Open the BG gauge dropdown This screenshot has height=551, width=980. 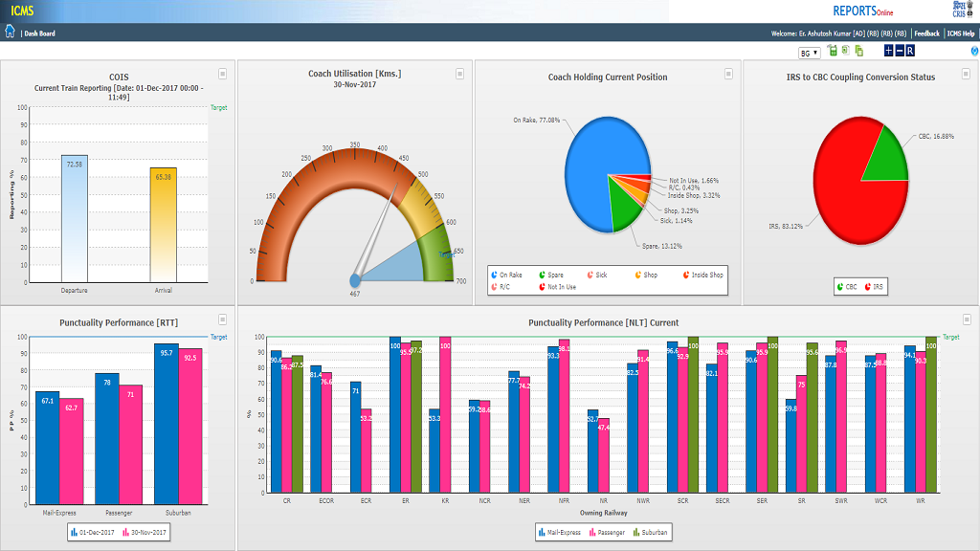[810, 54]
